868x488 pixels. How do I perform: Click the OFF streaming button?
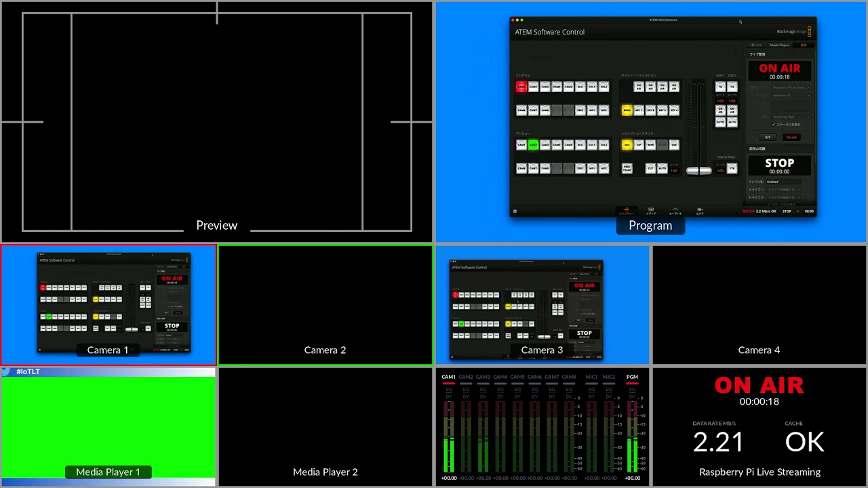click(x=768, y=138)
